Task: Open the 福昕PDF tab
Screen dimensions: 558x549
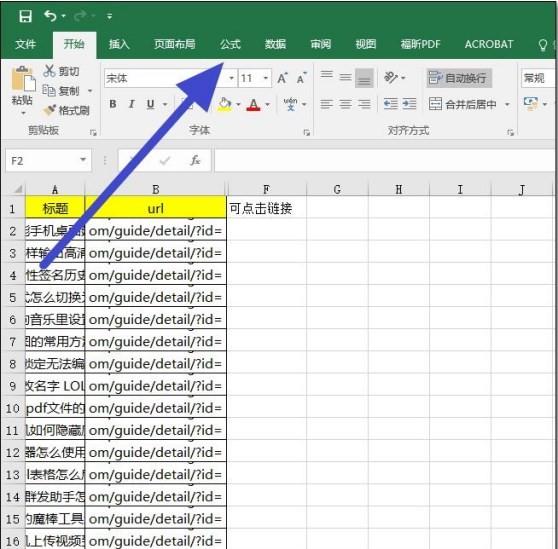Action: (x=421, y=44)
